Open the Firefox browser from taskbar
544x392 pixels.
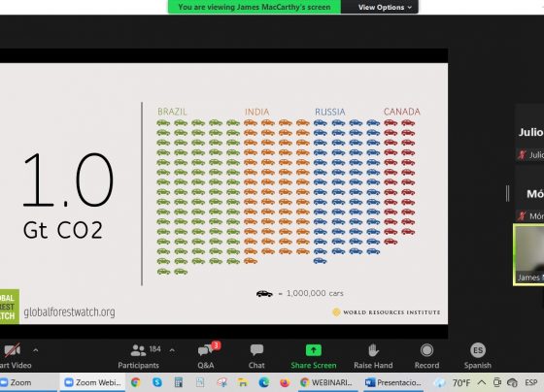285,382
